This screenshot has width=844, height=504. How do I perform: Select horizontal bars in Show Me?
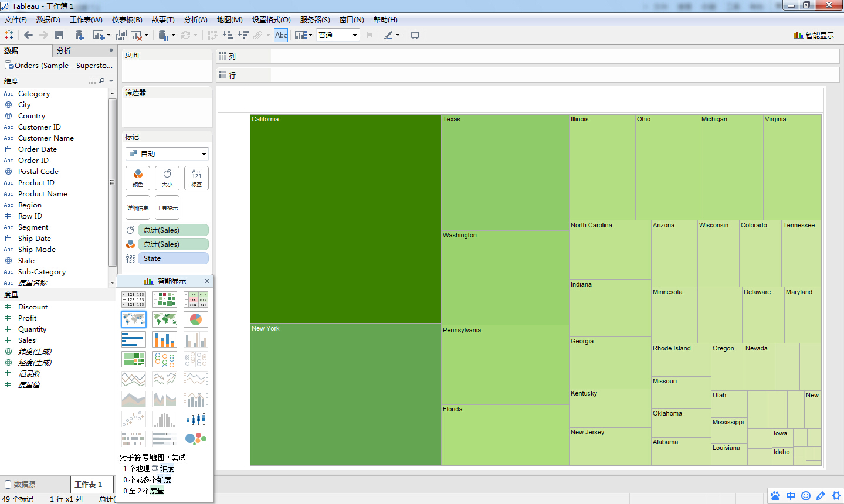(x=134, y=339)
